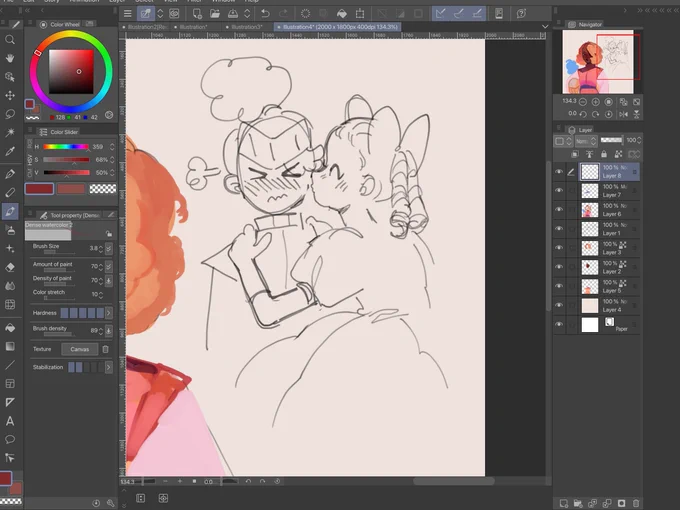The image size is (680, 510).
Task: Select the Move Layer tool
Action: tap(10, 95)
